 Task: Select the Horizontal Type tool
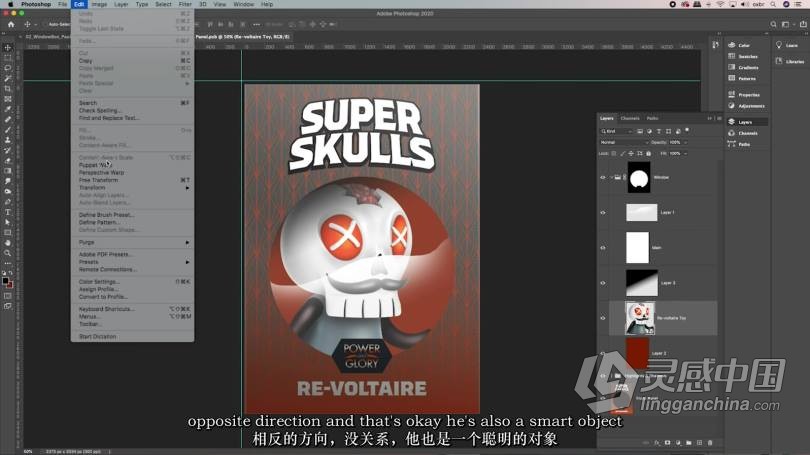pyautogui.click(x=7, y=212)
